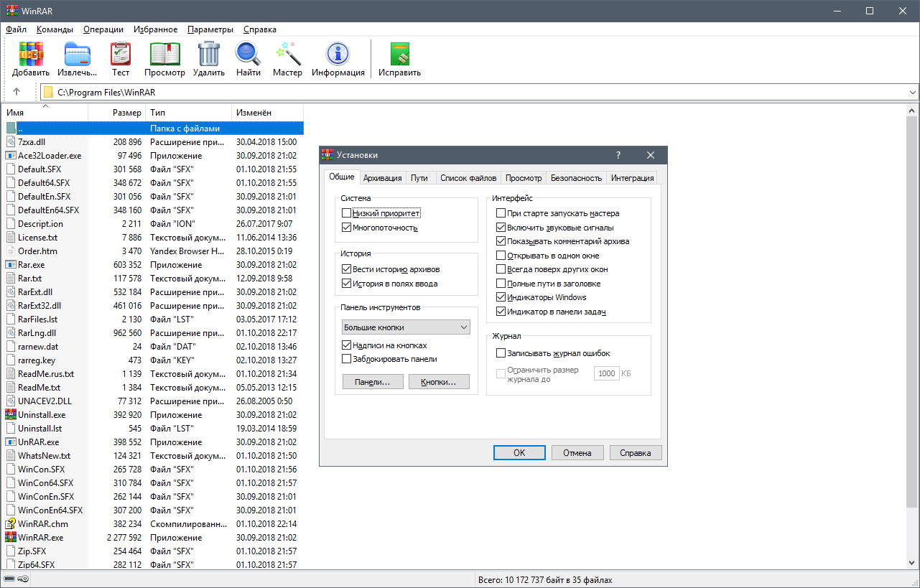Select the rarreg.key file row

[x=153, y=360]
